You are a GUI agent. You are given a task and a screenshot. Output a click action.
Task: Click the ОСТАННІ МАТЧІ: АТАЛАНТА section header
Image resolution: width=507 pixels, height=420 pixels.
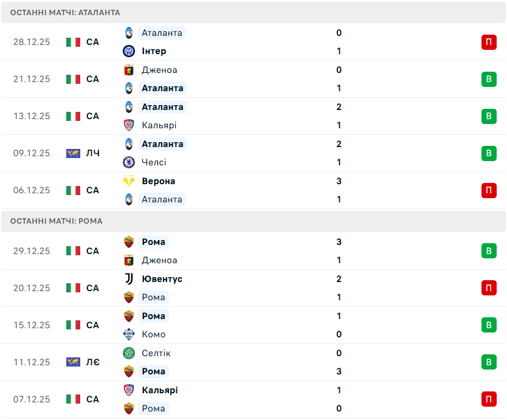(x=65, y=12)
